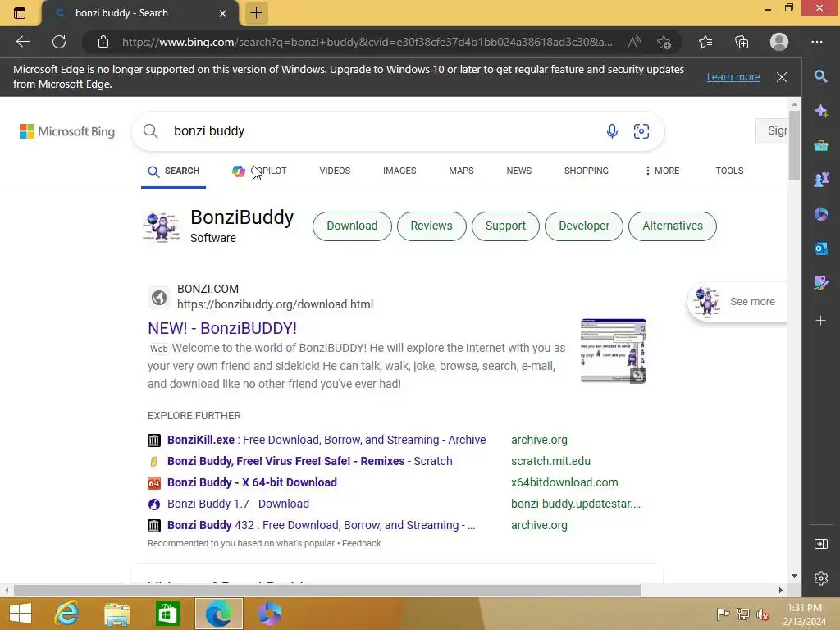Image resolution: width=840 pixels, height=630 pixels.
Task: Expand the MORE menu
Action: (662, 171)
